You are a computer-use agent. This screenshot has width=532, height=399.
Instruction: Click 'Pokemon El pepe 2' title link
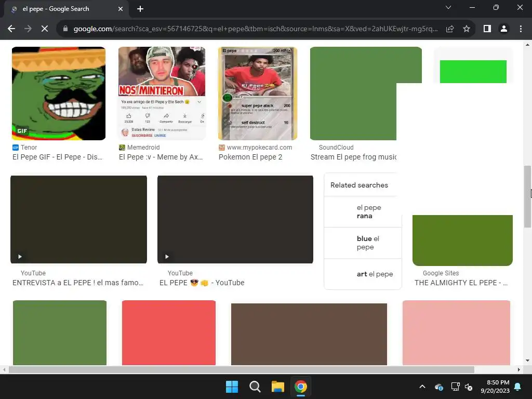(x=250, y=157)
